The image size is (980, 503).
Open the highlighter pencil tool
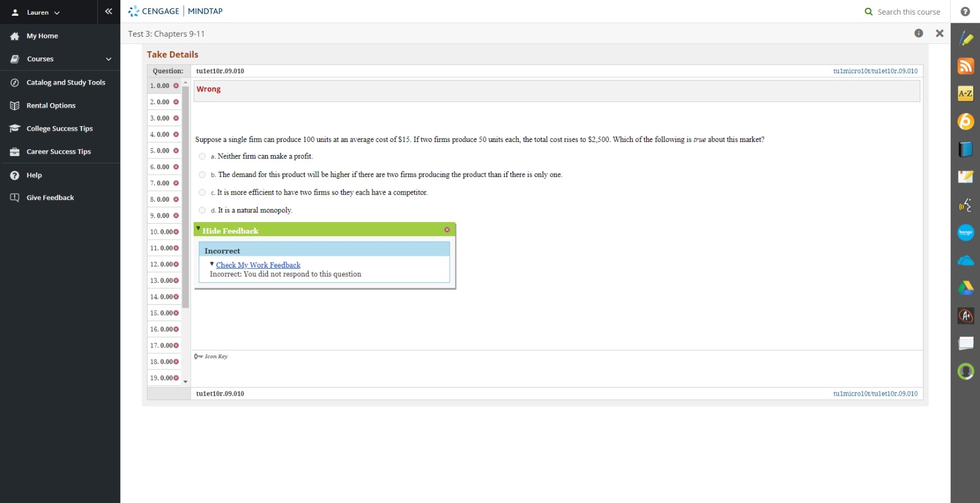[x=965, y=38]
